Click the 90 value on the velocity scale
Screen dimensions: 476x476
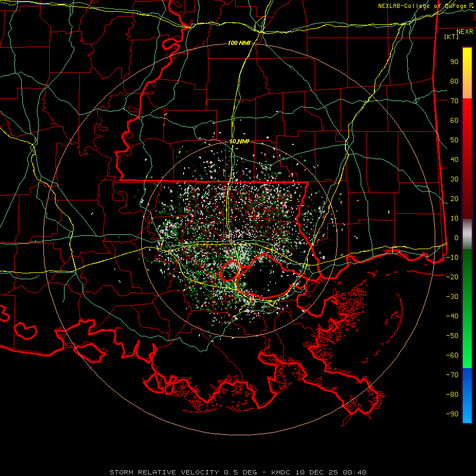click(454, 62)
